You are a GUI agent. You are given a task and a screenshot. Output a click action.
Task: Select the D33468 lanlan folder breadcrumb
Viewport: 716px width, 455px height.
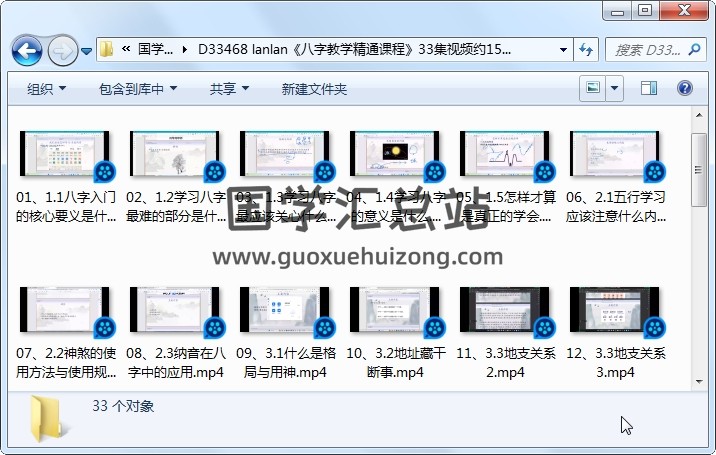tap(354, 49)
